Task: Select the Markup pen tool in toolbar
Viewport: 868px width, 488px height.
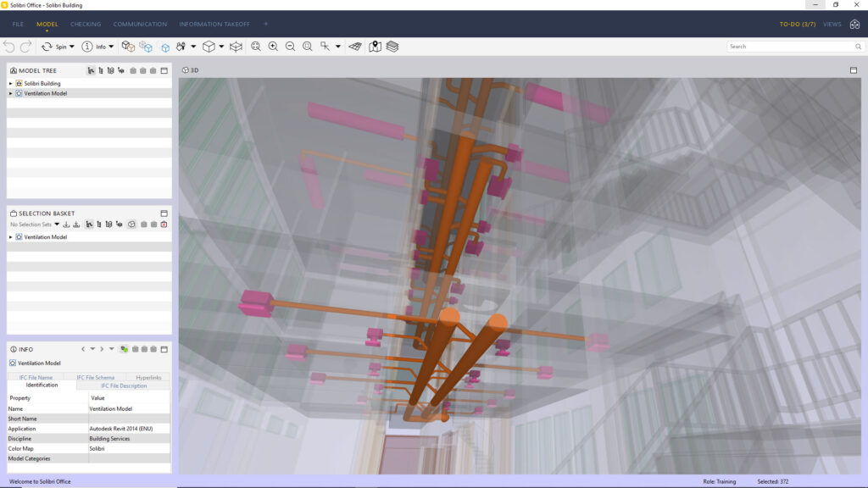Action: pos(182,46)
